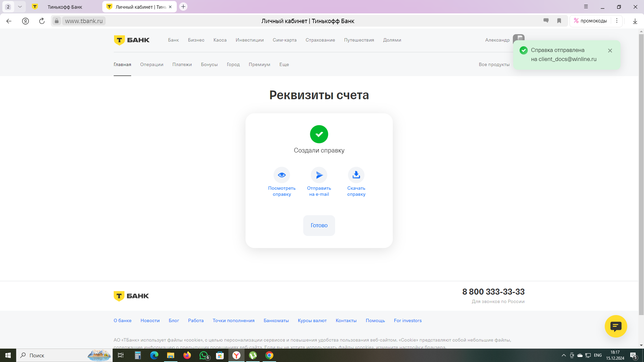Reload the page with the refresh icon
The height and width of the screenshot is (362, 644).
click(x=42, y=21)
